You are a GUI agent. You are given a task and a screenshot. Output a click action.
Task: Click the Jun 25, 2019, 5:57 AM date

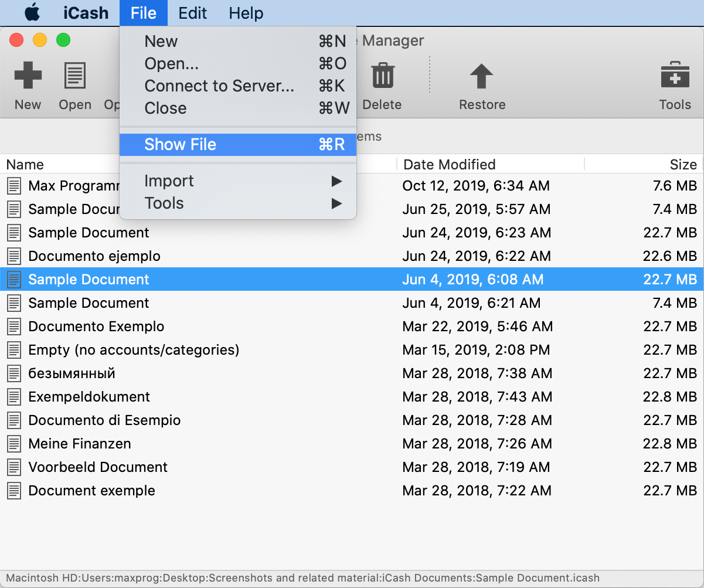coord(477,209)
